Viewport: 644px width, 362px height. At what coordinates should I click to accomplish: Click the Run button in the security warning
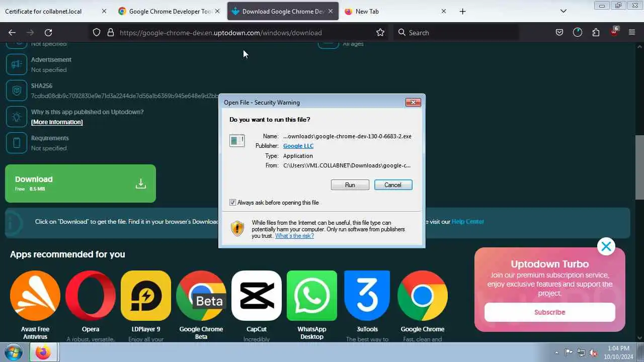tap(350, 185)
